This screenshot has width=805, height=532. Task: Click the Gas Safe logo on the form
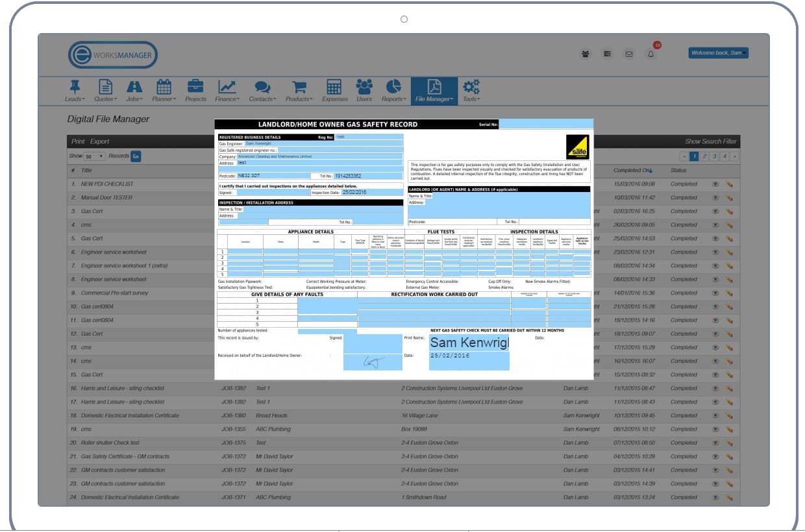(x=578, y=147)
